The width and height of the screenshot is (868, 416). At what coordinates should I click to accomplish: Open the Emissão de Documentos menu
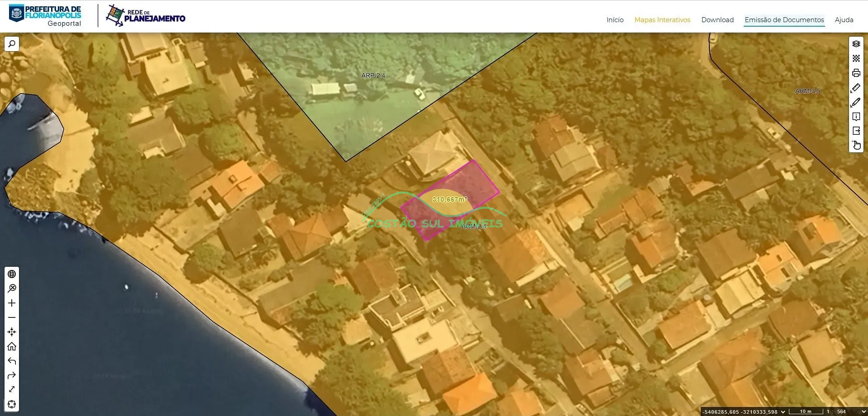pyautogui.click(x=784, y=20)
